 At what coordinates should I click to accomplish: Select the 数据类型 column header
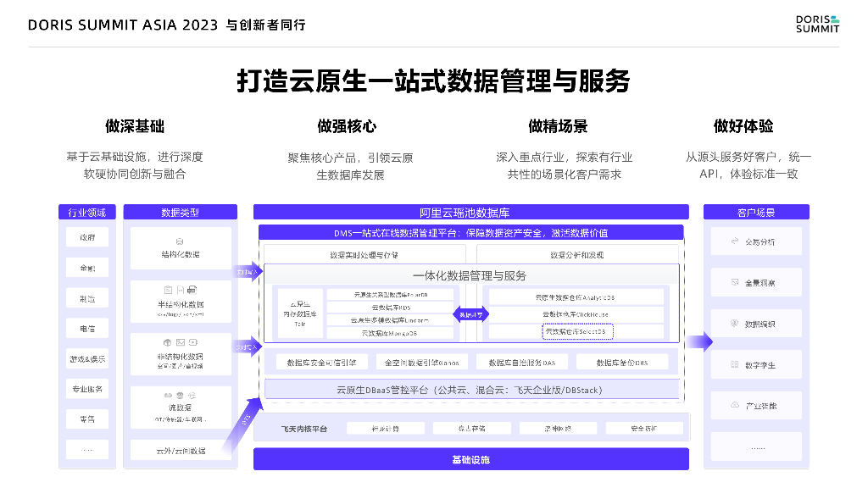[180, 213]
